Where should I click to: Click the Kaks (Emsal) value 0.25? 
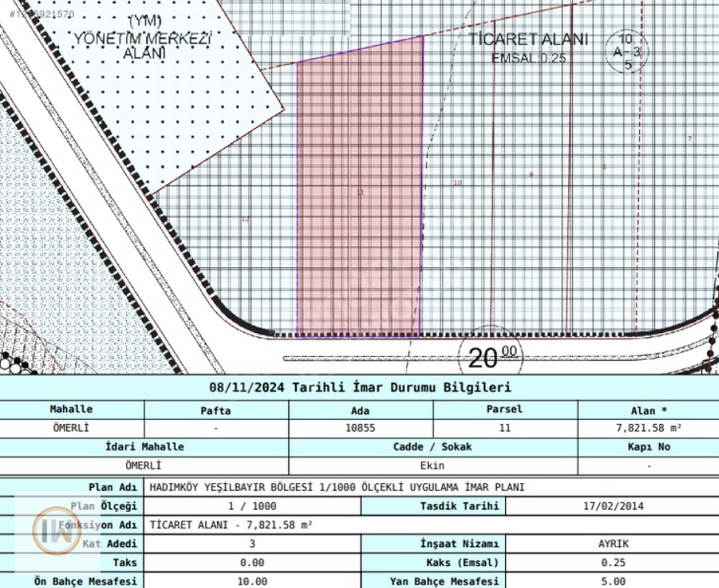point(613,563)
